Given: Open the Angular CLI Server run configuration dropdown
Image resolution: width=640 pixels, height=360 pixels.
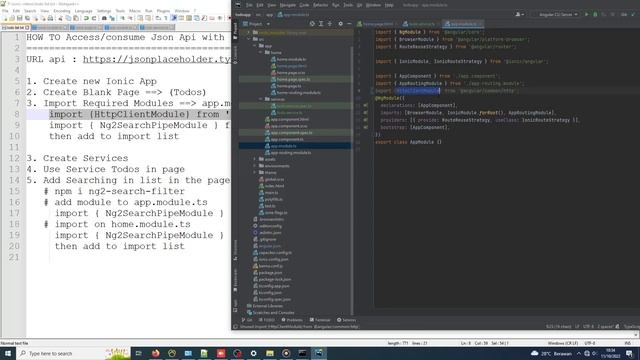Looking at the screenshot, I should tap(556, 14).
